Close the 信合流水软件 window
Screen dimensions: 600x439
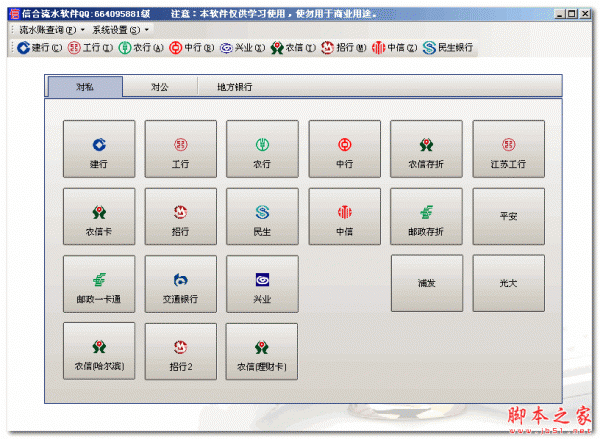click(x=585, y=14)
